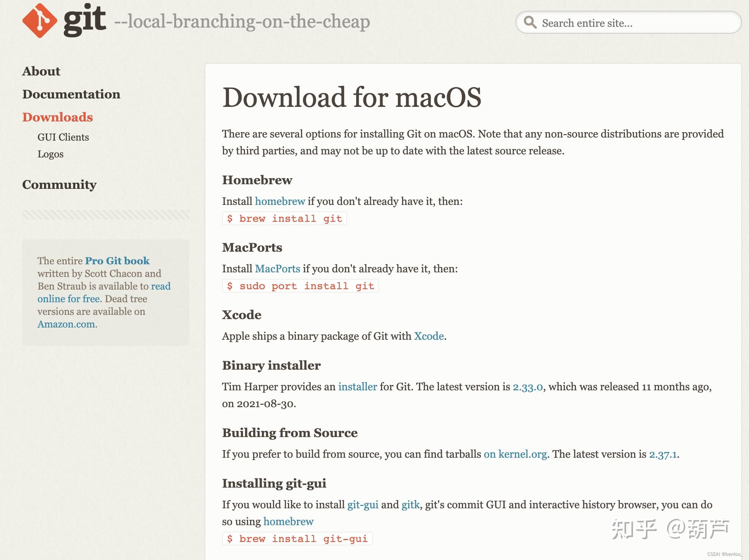
Task: Open Tim Harper's installer link
Action: click(357, 386)
